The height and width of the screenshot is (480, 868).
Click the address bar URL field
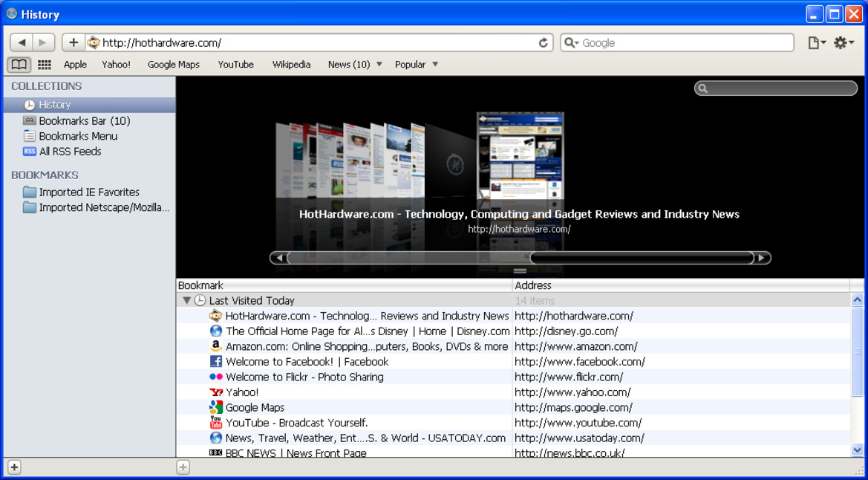[319, 42]
